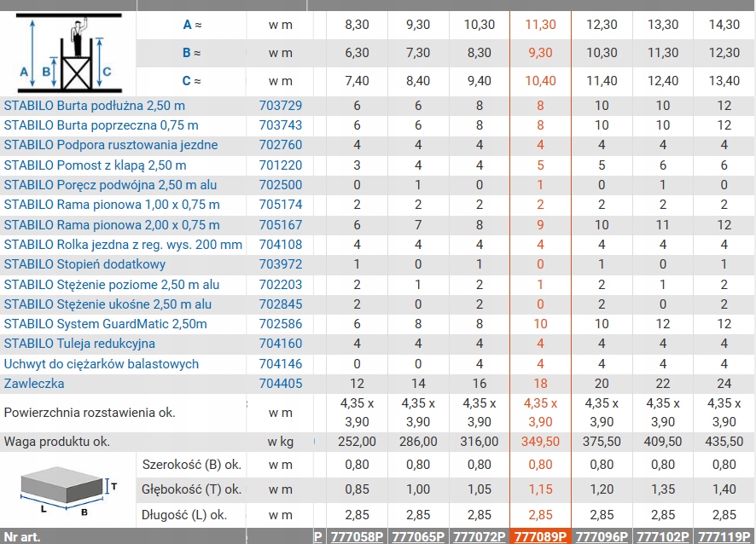Viewport: 756px width, 544px height.
Task: Open STABILO Stężenie poziome 2,50 m alu
Action: 112,285
